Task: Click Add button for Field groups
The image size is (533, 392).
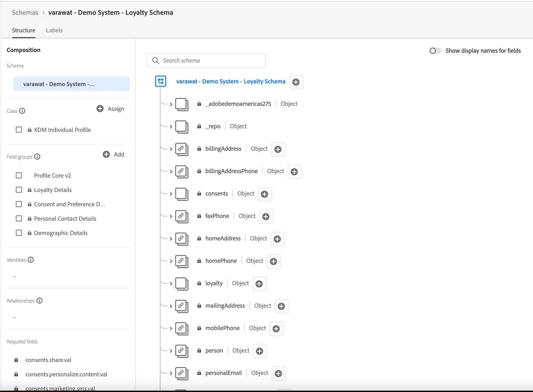Action: [114, 155]
